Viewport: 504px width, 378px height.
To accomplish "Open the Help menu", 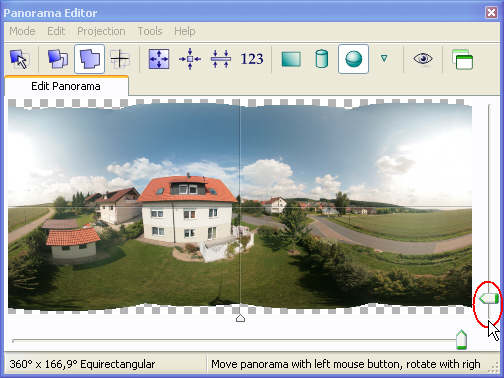I will tap(185, 31).
